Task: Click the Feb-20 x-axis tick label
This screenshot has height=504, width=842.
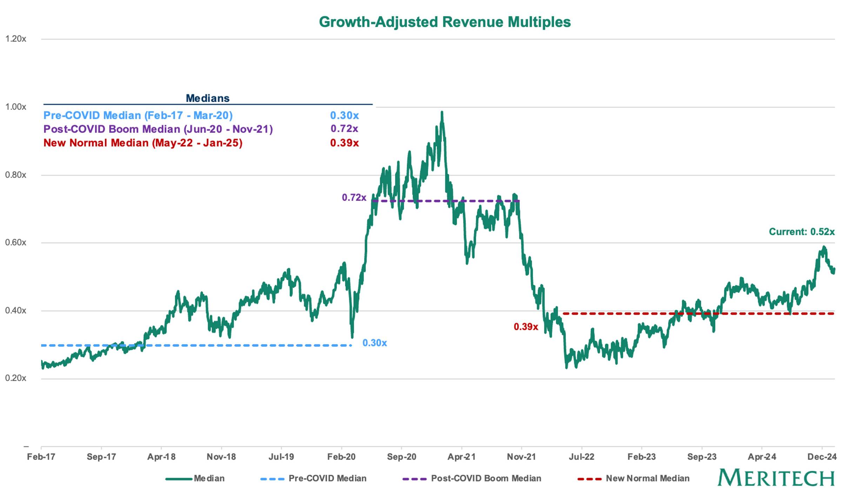Action: click(x=341, y=457)
